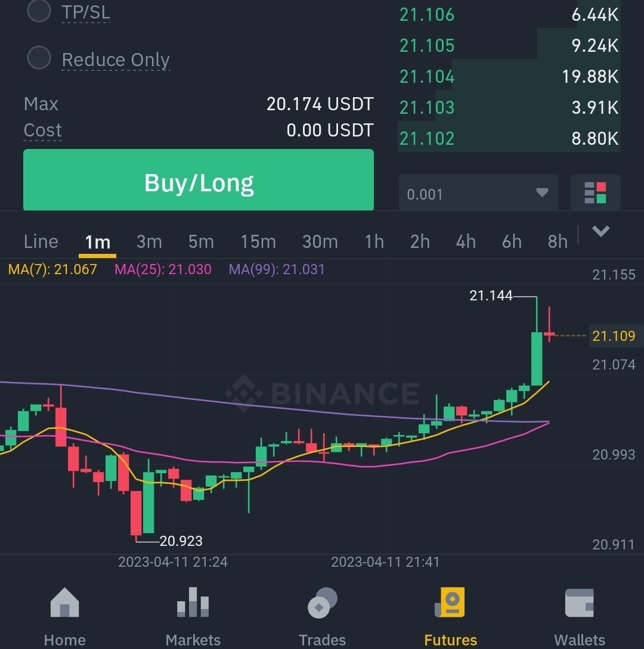Screen dimensions: 644x649
Task: Switch chart to the 15m interval
Action: [x=258, y=241]
